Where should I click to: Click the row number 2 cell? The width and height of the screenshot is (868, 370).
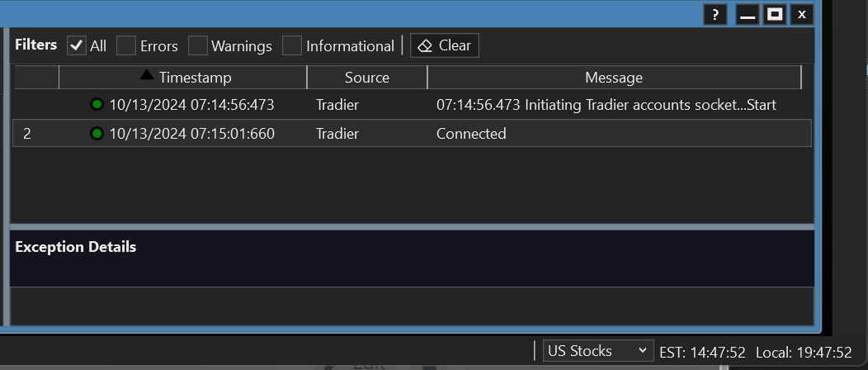(x=27, y=133)
